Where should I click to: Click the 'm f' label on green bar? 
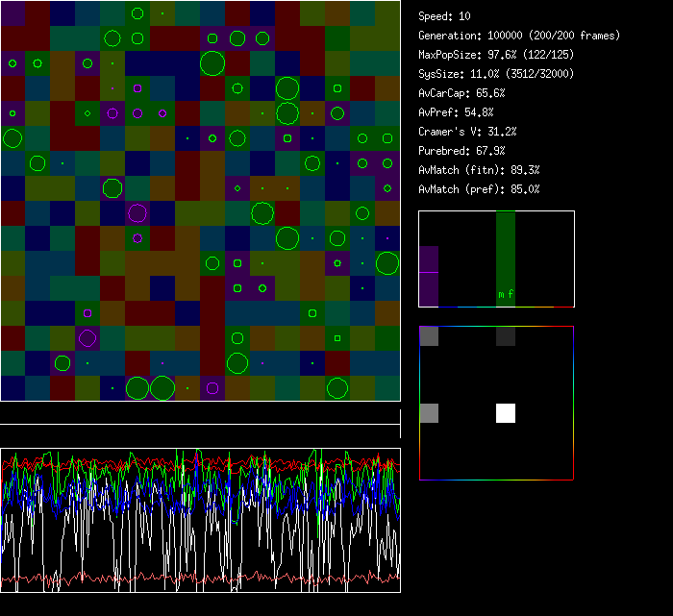point(506,294)
